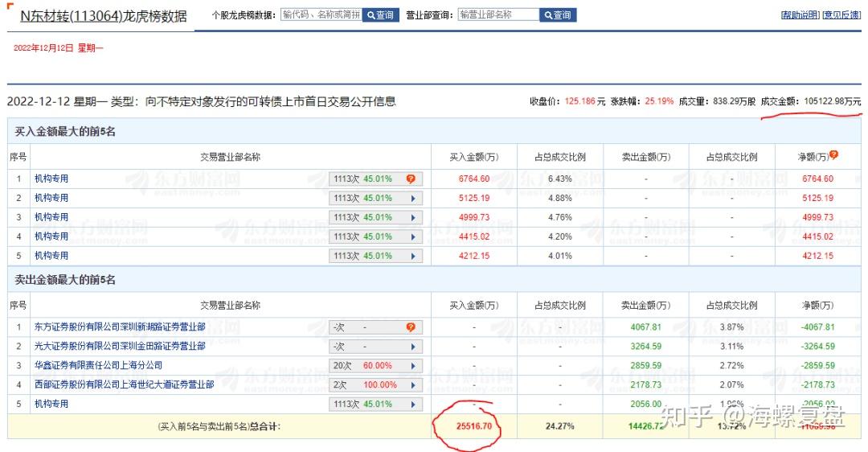868x452 pixels.
Task: Open 华鑫证券上海分公司 link
Action: (99, 365)
